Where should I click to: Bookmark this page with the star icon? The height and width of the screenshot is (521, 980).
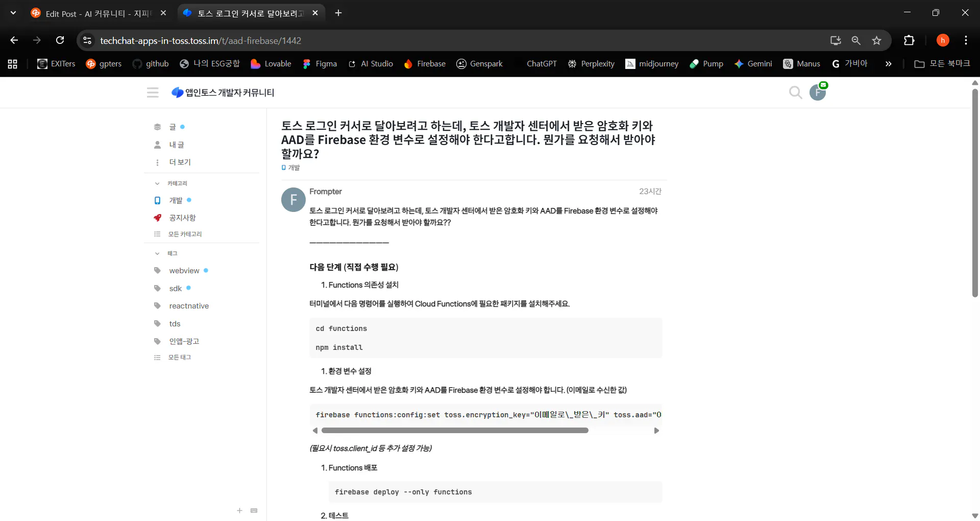click(876, 40)
